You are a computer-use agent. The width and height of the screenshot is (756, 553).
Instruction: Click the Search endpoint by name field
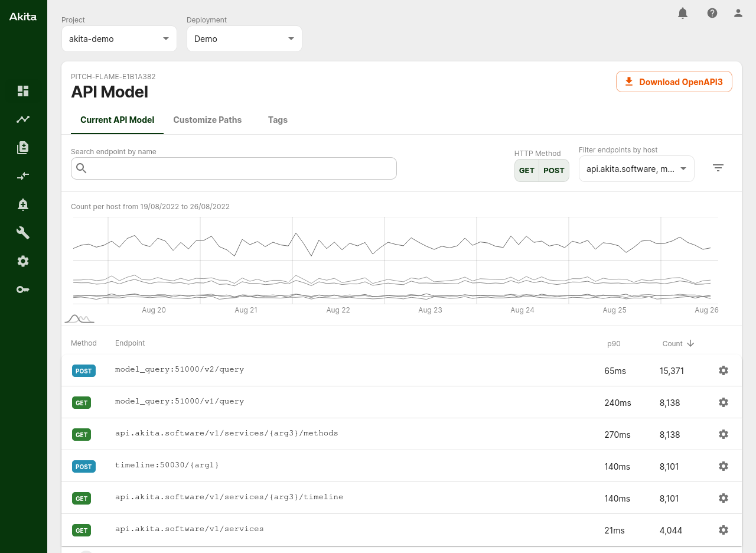click(x=234, y=168)
